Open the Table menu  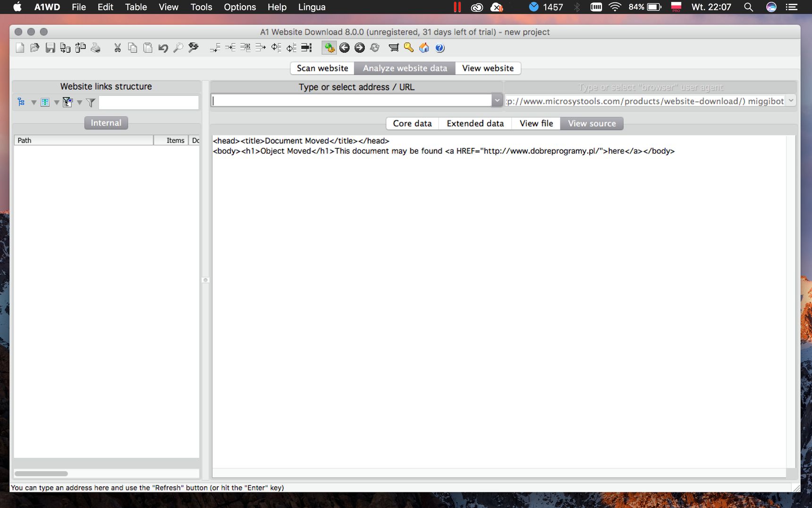click(x=136, y=7)
